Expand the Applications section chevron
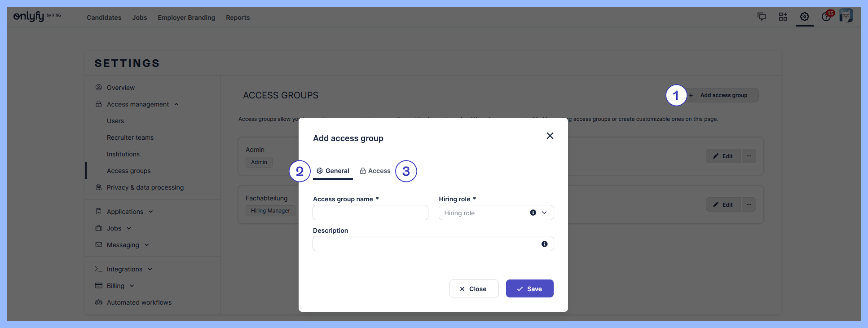The image size is (868, 328). 151,212
